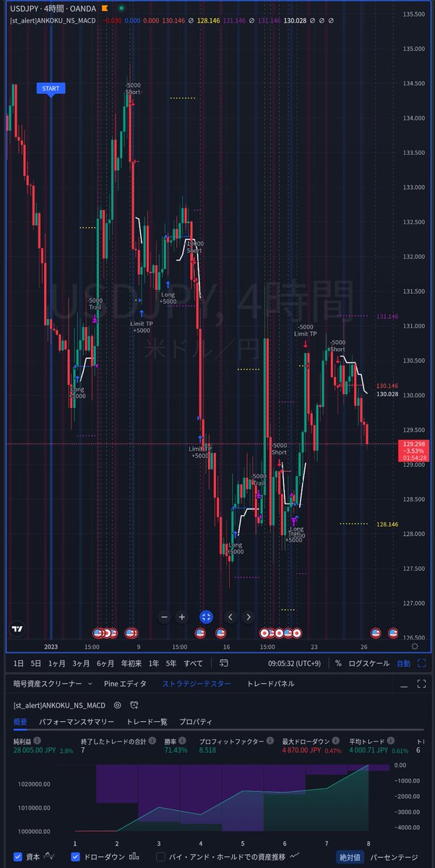Toggle ログスケール on the chart
Viewport: 435px width, 868px height.
point(369,663)
